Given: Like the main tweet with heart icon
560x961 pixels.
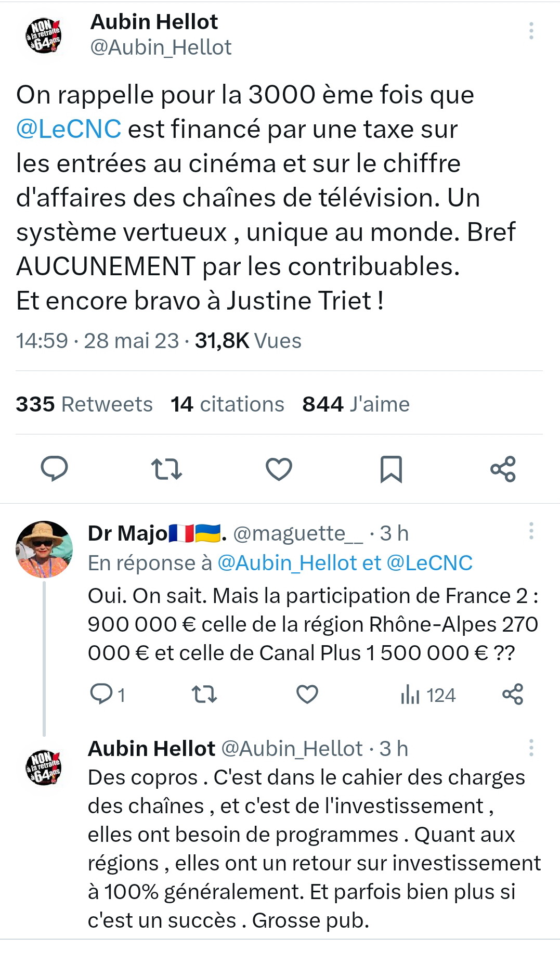Looking at the screenshot, I should point(279,469).
